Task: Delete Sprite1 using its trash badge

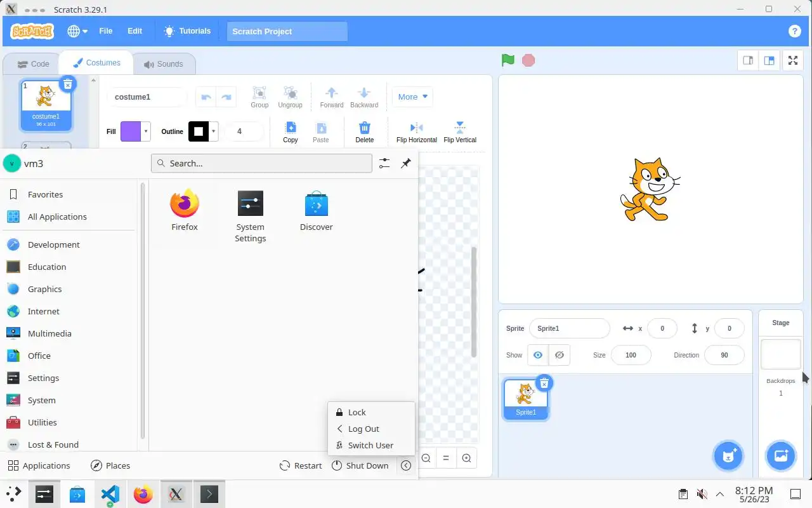Action: 544,383
